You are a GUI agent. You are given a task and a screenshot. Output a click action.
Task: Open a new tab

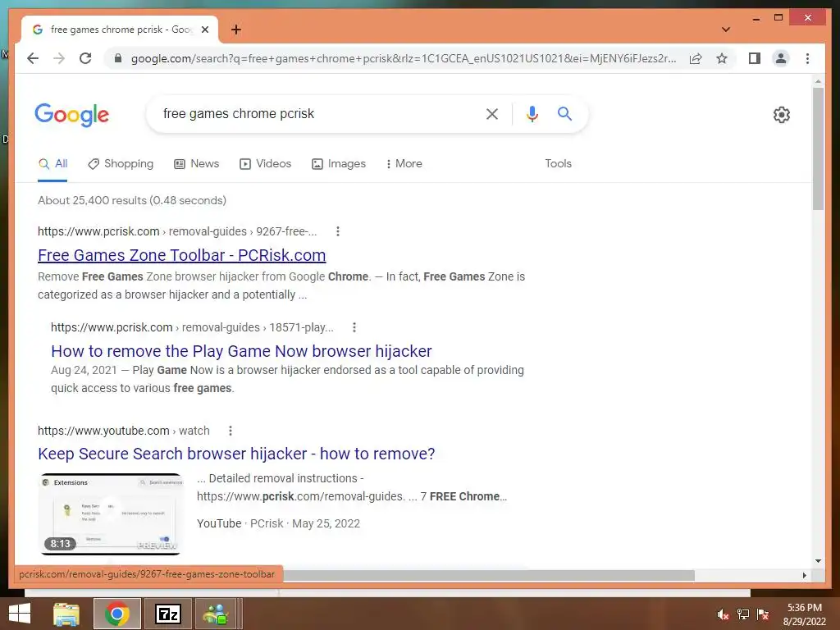click(236, 30)
